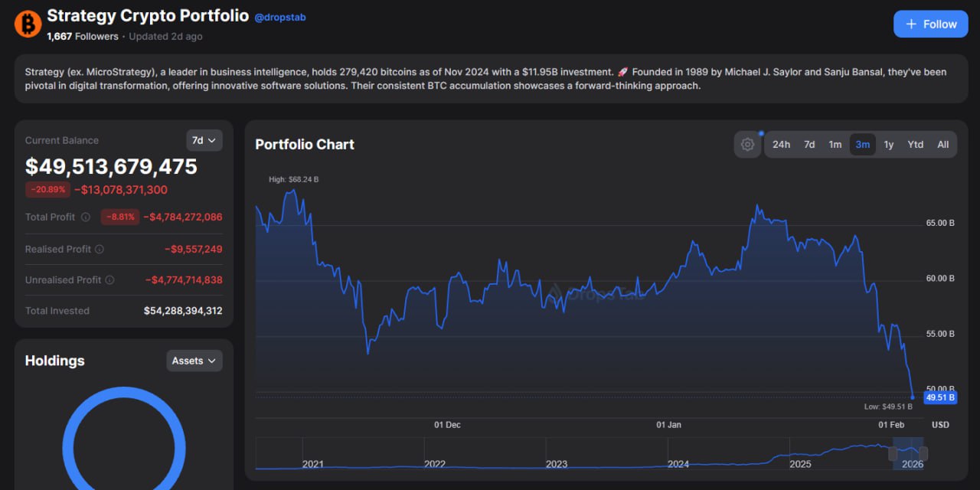980x490 pixels.
Task: Open the 7d balance period dropdown
Action: (204, 140)
